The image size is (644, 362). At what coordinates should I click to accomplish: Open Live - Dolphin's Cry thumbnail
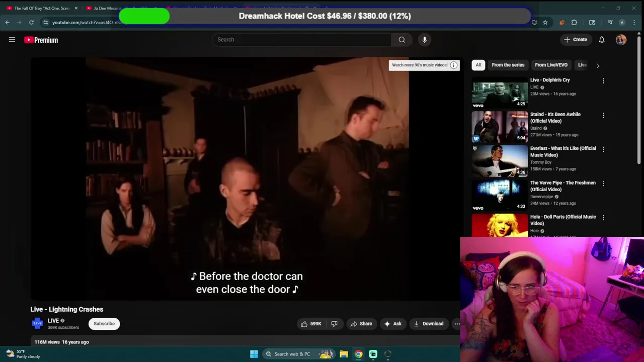500,94
